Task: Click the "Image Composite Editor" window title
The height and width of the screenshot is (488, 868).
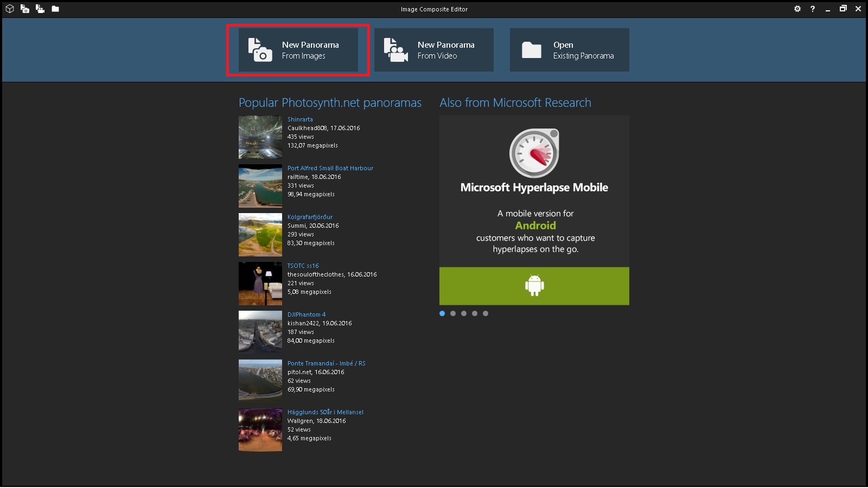Action: tap(434, 9)
